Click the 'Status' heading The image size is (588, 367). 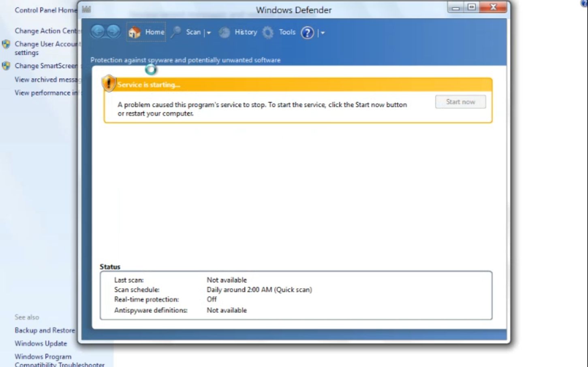110,267
